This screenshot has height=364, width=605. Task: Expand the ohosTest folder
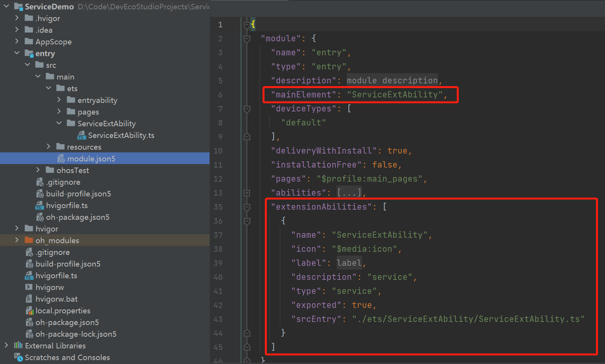point(38,170)
